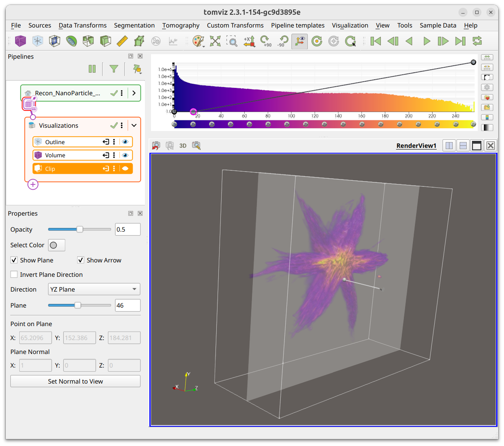Open the Pipeline templates menu
The height and width of the screenshot is (446, 504).
point(298,25)
